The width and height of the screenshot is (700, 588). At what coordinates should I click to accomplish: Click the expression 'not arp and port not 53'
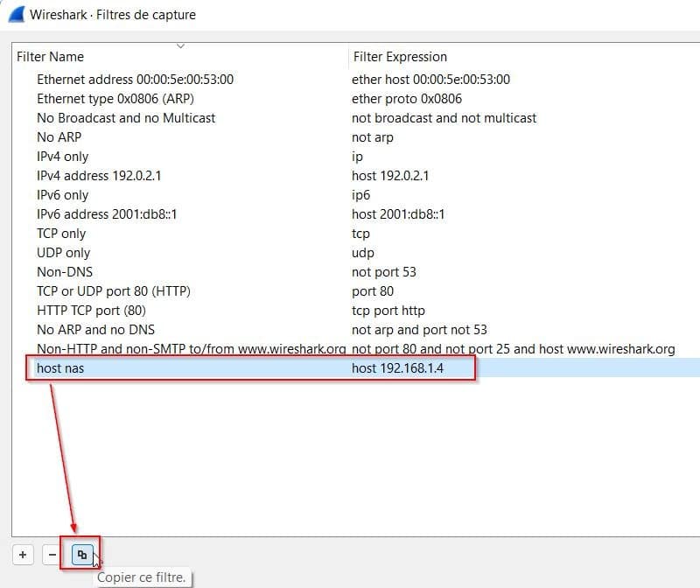click(x=419, y=330)
